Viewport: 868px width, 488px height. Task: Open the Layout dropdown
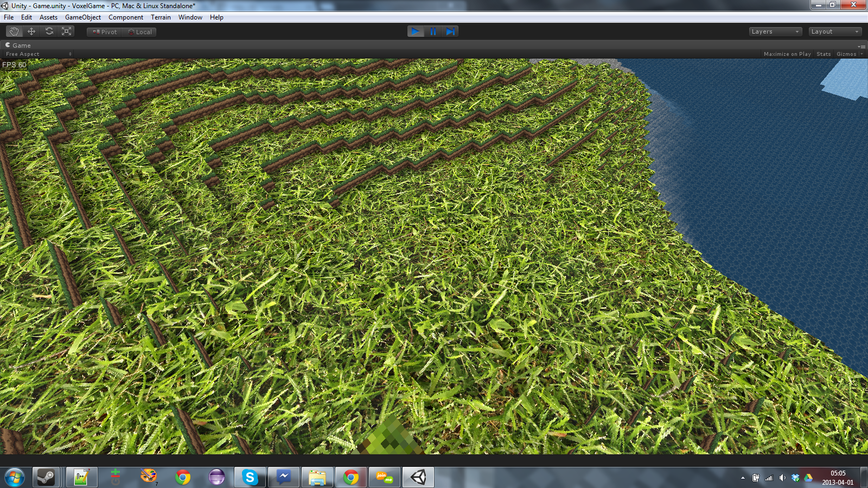pos(834,31)
